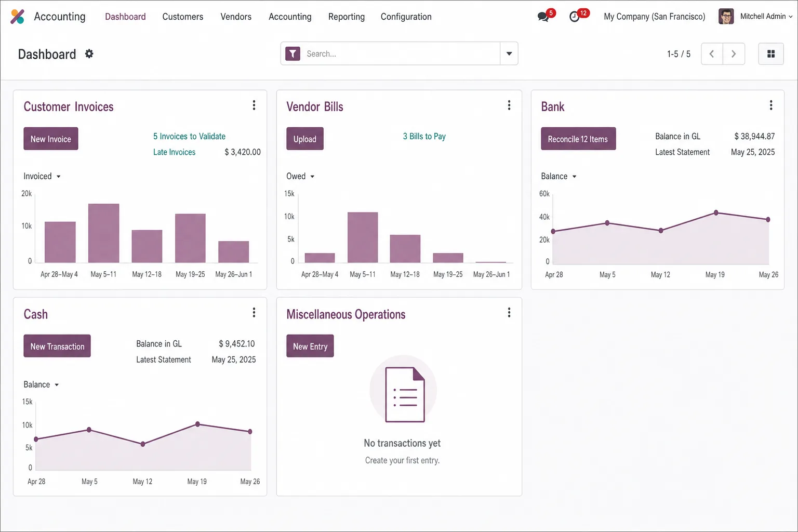
Task: Open the Cash Balance graph dropdown
Action: pos(41,384)
